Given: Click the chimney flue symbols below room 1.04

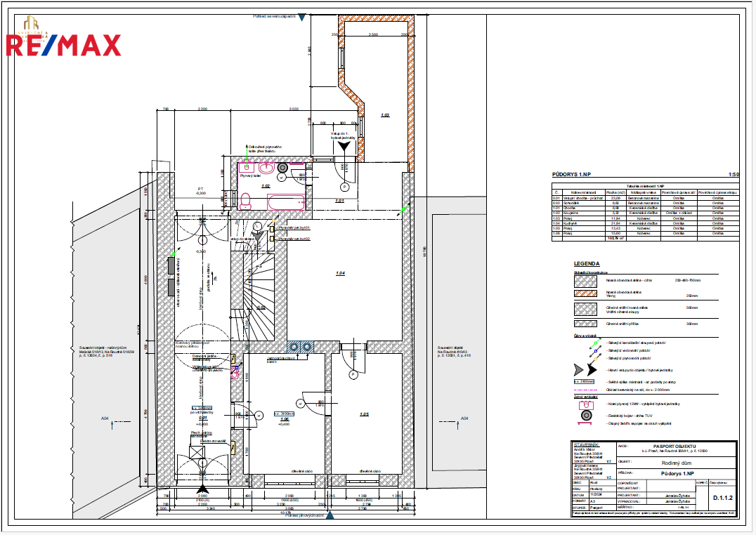Looking at the screenshot, I should (x=301, y=347).
